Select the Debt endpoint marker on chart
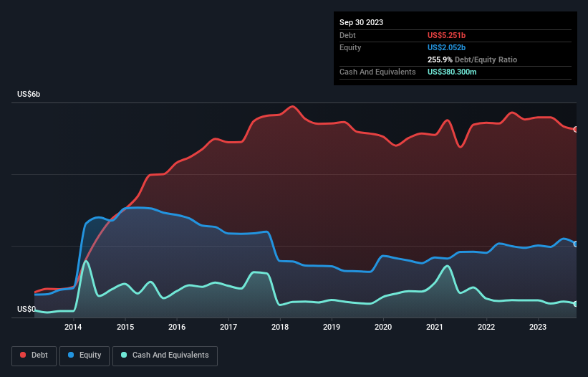588x377 pixels. (576, 130)
